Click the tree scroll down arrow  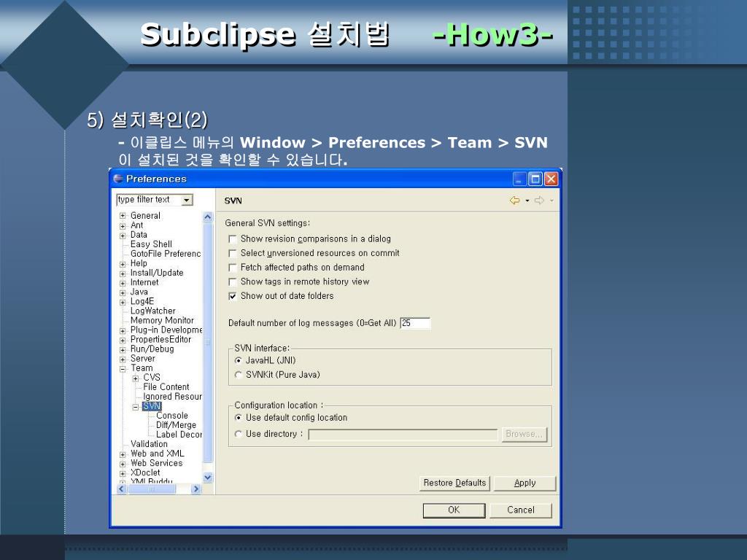click(208, 477)
